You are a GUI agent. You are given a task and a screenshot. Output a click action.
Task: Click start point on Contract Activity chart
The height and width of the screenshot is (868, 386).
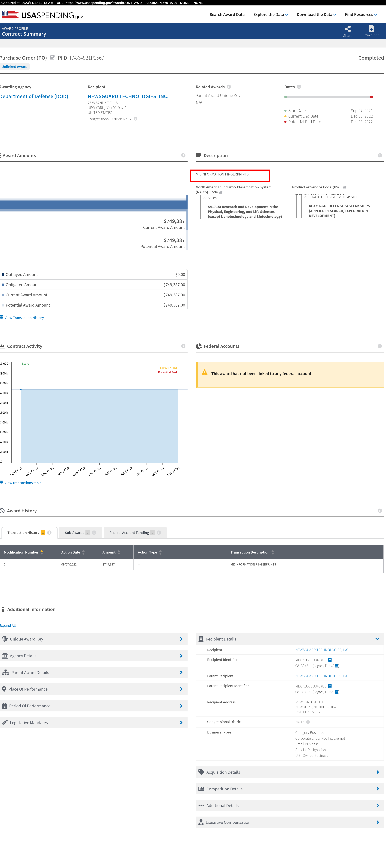point(21,389)
